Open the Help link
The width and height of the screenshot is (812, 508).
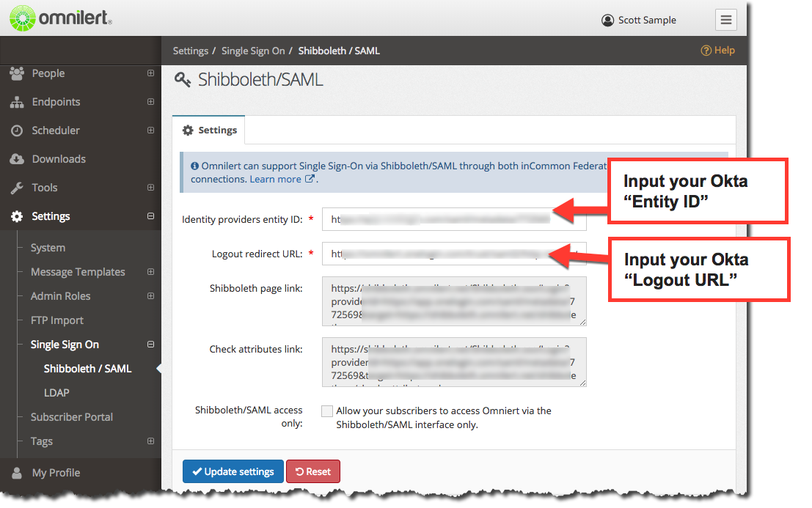click(x=718, y=51)
